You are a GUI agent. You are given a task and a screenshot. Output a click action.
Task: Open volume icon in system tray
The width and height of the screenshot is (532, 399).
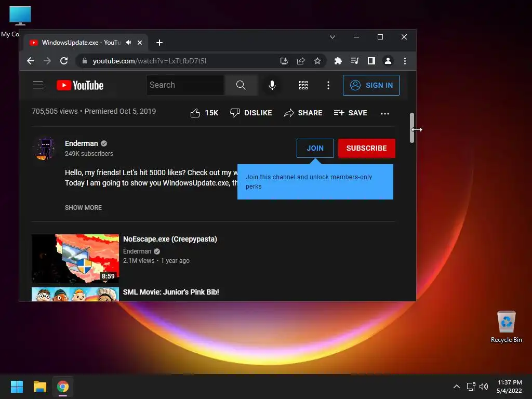click(x=484, y=387)
